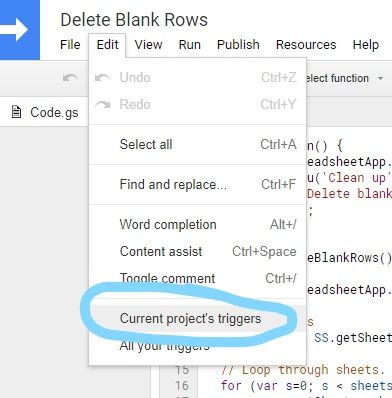Open the Help menu
The height and width of the screenshot is (398, 392).
(x=366, y=45)
